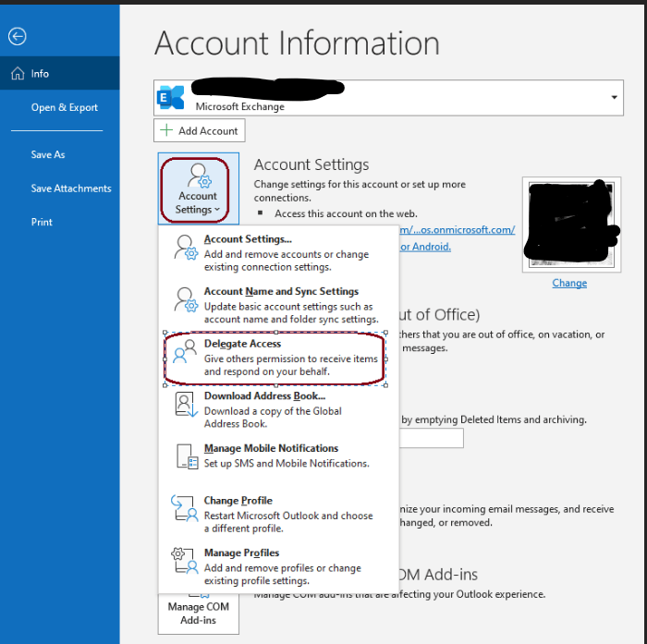Screen dimensions: 647x644
Task: Click the Account Settings menu entry icon
Action: 185,247
